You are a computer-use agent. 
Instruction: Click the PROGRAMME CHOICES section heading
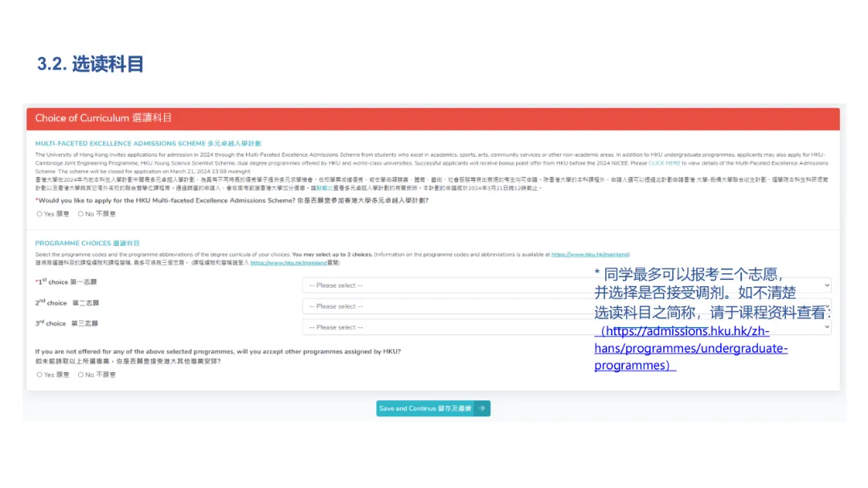coord(88,243)
